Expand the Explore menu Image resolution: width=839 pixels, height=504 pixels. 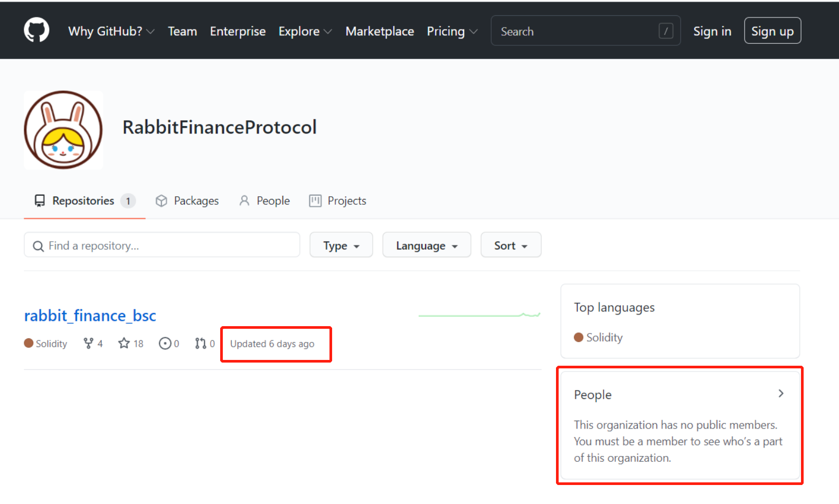[x=305, y=31]
